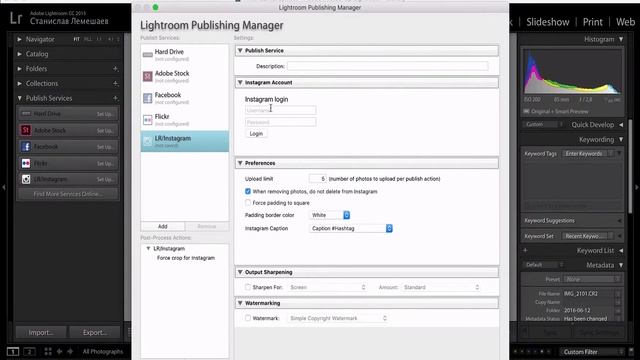Add a new folder with Folders plus icon
Viewport: 640px width, 360px height.
(x=116, y=69)
